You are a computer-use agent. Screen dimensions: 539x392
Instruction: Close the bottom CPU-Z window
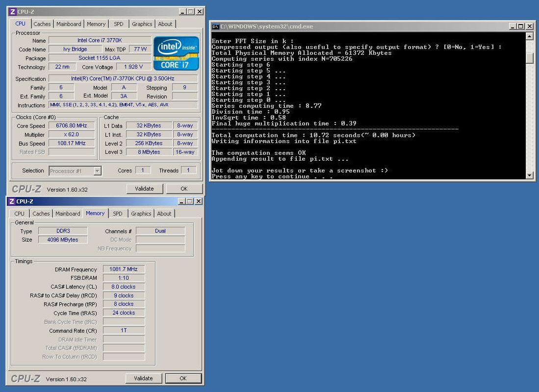(199, 201)
